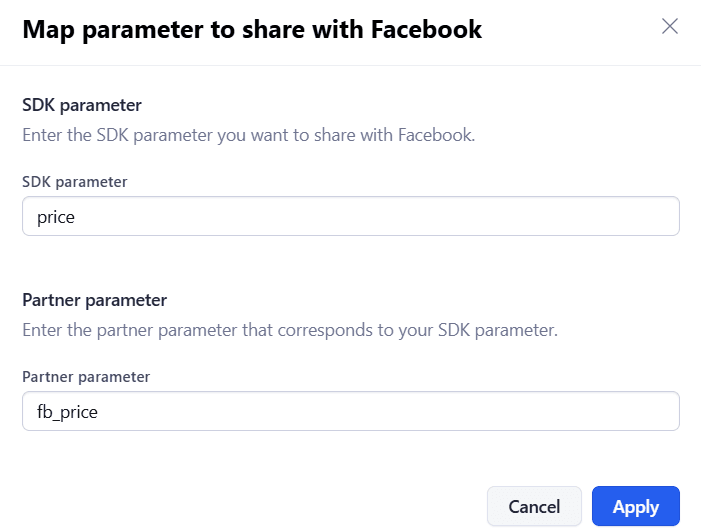Click the small 'Partner parameter' field label

pyautogui.click(x=86, y=377)
